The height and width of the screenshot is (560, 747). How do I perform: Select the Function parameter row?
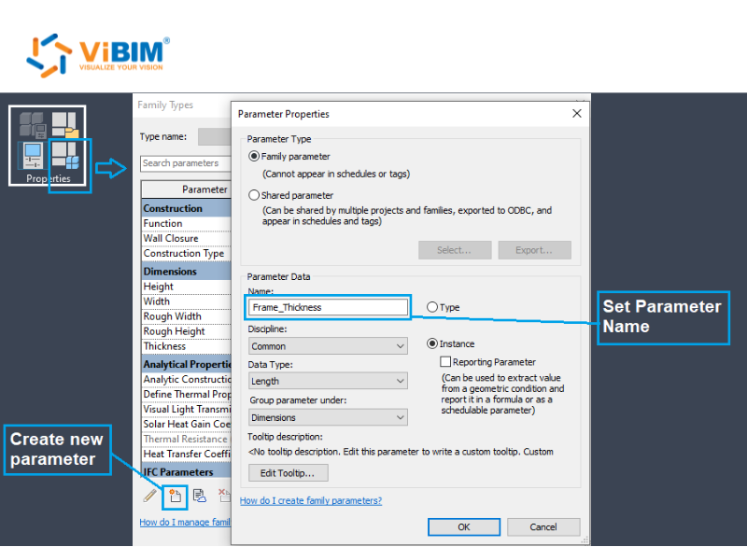coord(186,223)
